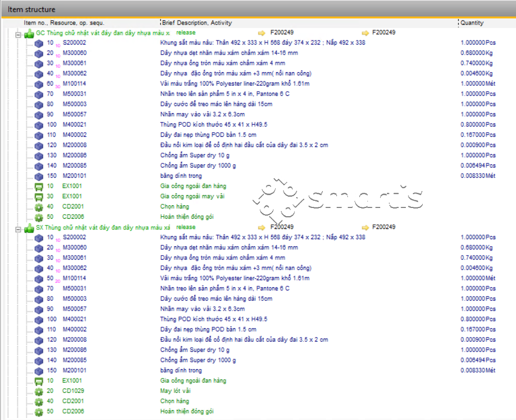Click resource icon of EX1001 row 10 under GC
Image resolution: width=516 pixels, height=420 pixels.
(39, 187)
